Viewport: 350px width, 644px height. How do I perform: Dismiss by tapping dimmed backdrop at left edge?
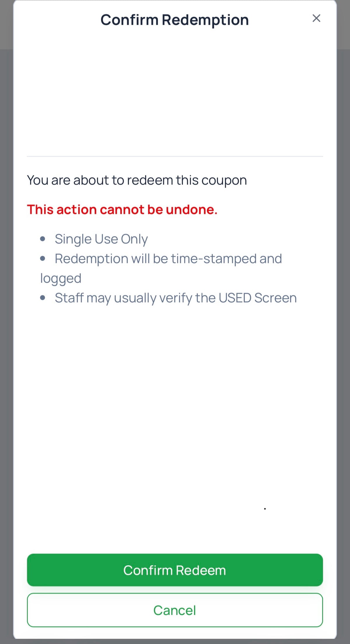(x=6, y=321)
